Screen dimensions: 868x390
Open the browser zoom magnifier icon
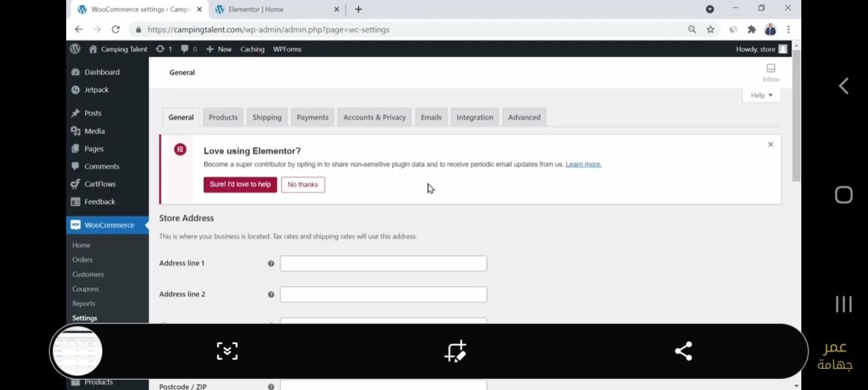coord(692,29)
